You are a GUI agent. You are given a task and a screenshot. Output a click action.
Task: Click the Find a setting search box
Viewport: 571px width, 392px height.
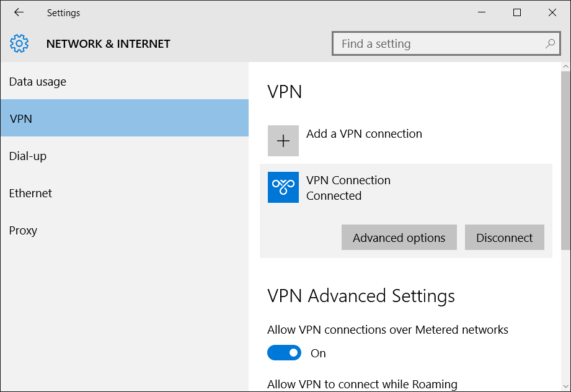coord(446,43)
